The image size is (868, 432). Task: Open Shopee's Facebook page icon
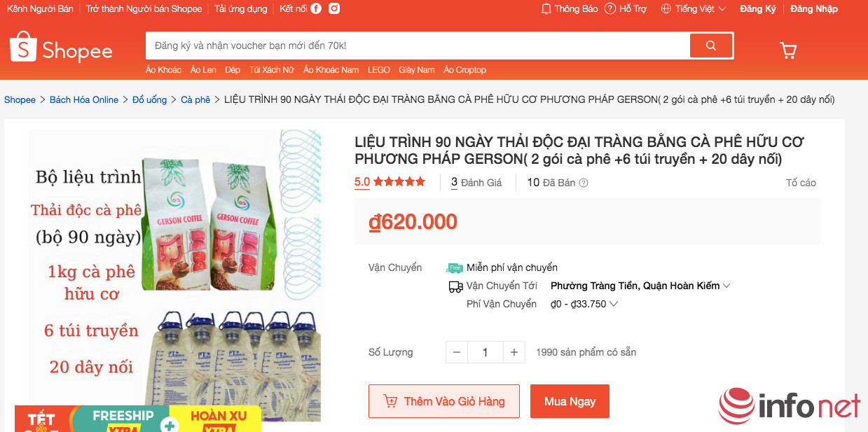pyautogui.click(x=316, y=9)
